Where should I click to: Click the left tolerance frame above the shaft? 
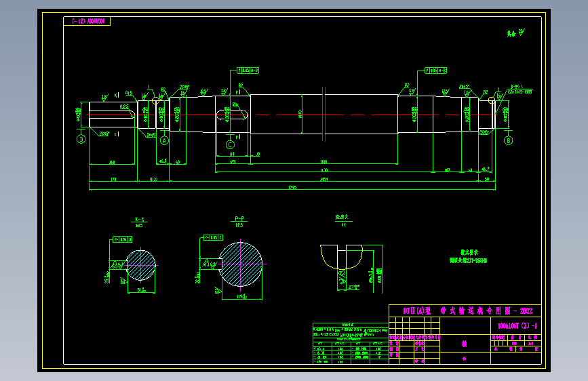point(248,71)
